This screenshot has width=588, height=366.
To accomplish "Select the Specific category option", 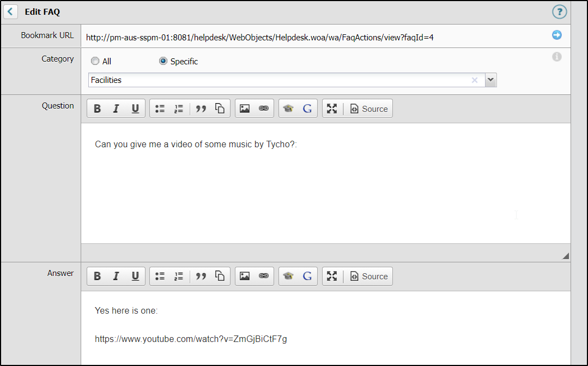I will coord(163,61).
